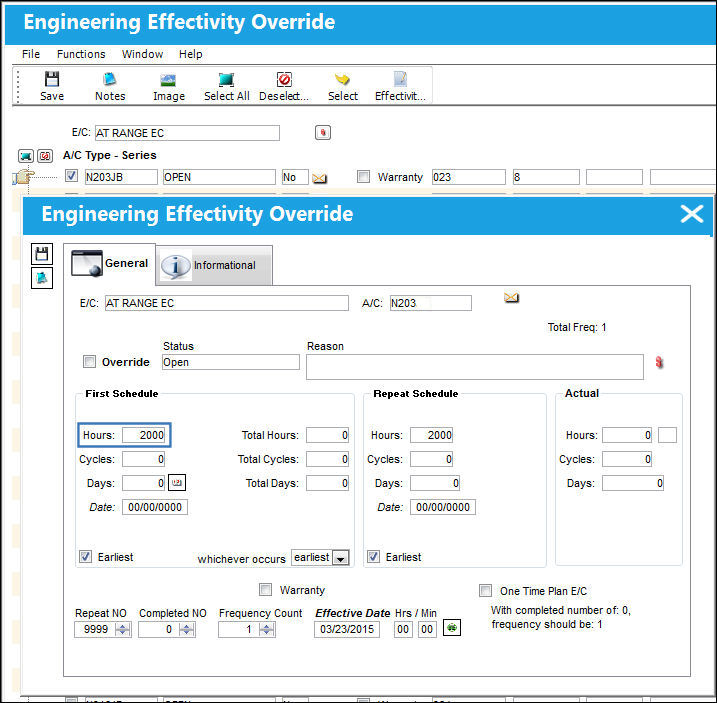The width and height of the screenshot is (717, 703).
Task: Open the File menu
Action: [x=31, y=54]
